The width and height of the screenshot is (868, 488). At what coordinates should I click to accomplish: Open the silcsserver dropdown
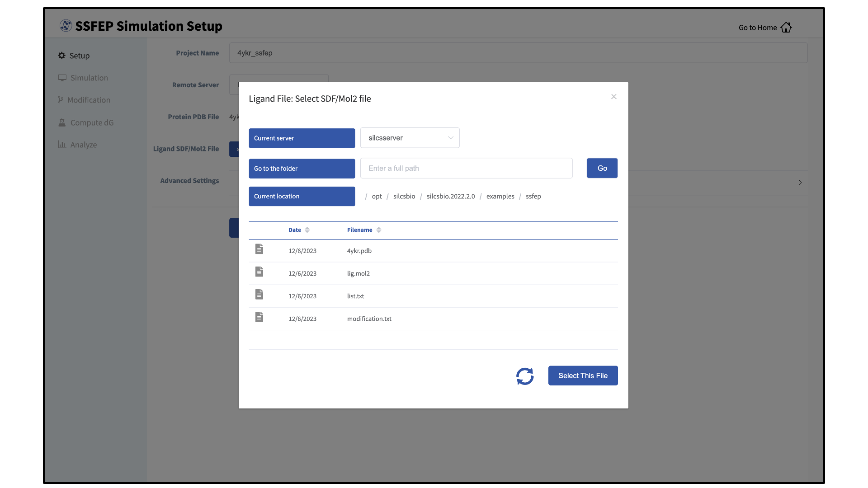tap(410, 138)
